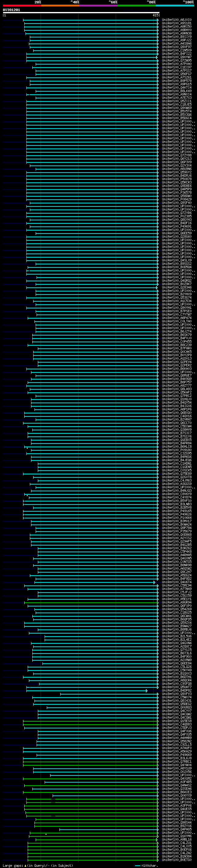Viewport: 197px width, 868px height.
Task: Select the UniRef100_Q56FG7 label
Action: (177, 74)
